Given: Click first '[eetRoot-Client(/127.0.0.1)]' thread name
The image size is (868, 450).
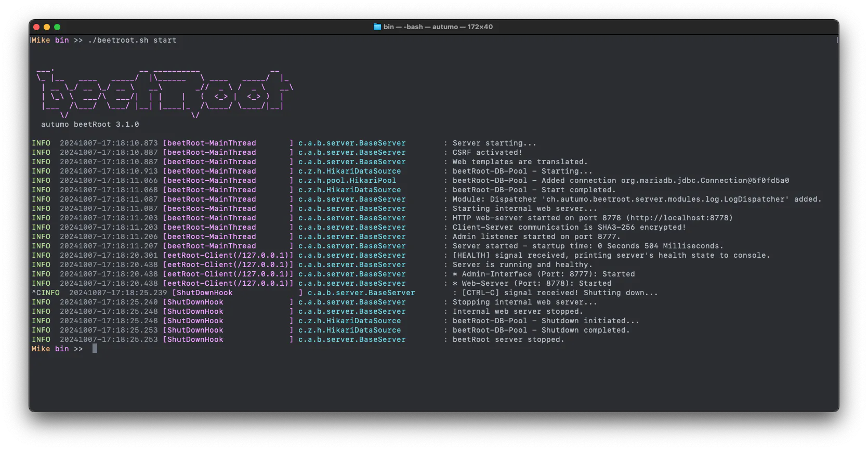Looking at the screenshot, I should [228, 255].
